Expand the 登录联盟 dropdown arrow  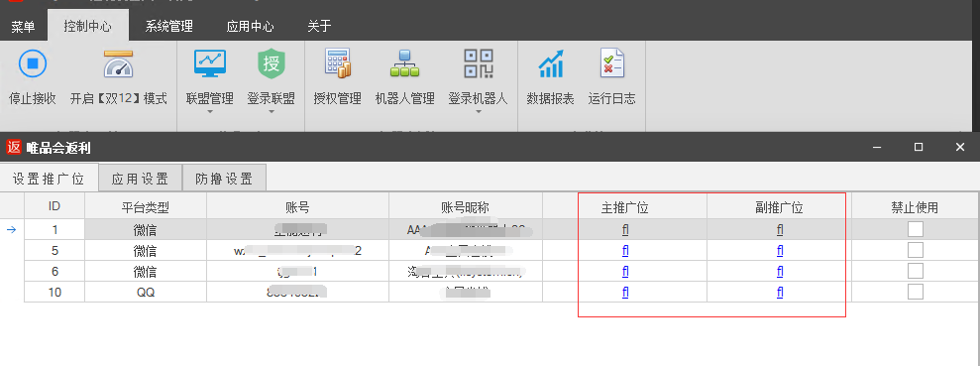(x=272, y=113)
